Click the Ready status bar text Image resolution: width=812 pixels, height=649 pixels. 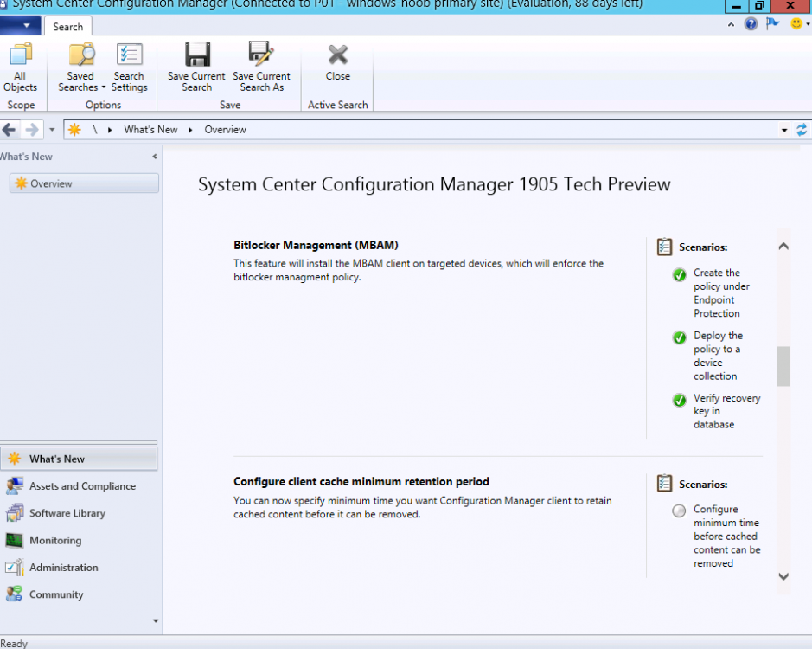point(14,643)
